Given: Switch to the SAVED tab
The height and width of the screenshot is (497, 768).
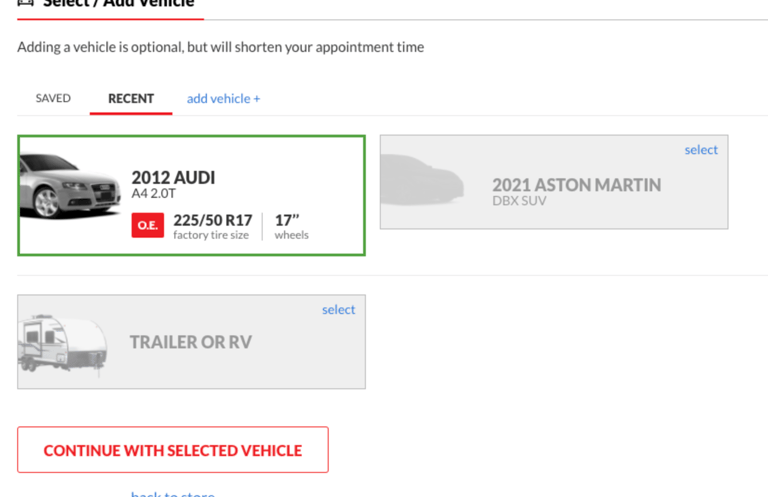Looking at the screenshot, I should pyautogui.click(x=53, y=98).
